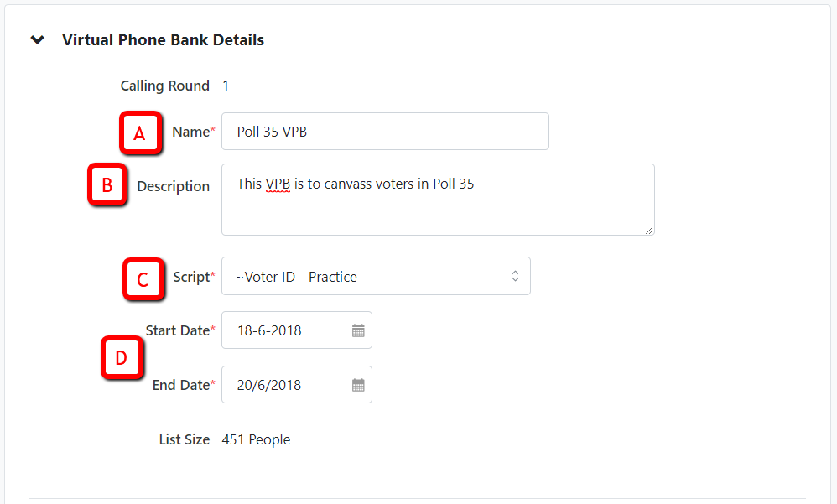This screenshot has width=837, height=504.
Task: Click the red A annotation marker
Action: [x=140, y=133]
